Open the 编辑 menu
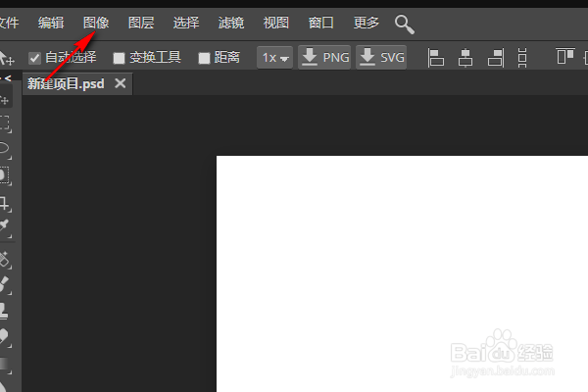Viewport: 588px width, 392px height. tap(51, 23)
